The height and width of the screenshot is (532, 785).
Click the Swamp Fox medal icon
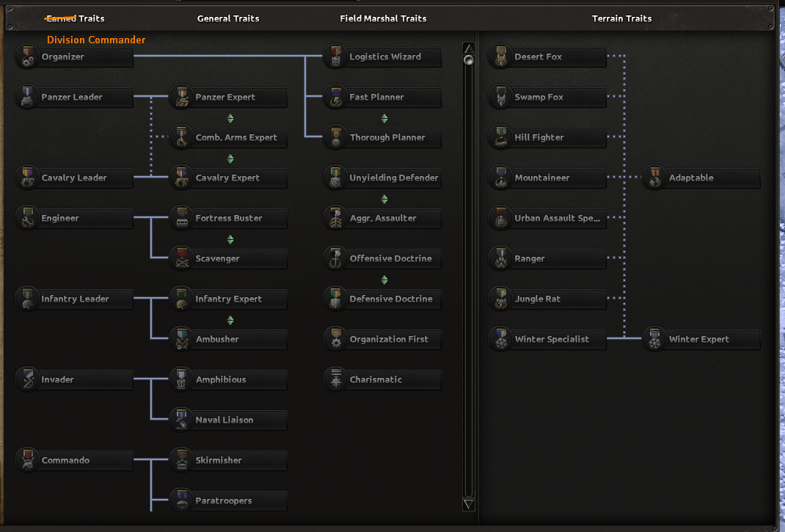point(500,97)
